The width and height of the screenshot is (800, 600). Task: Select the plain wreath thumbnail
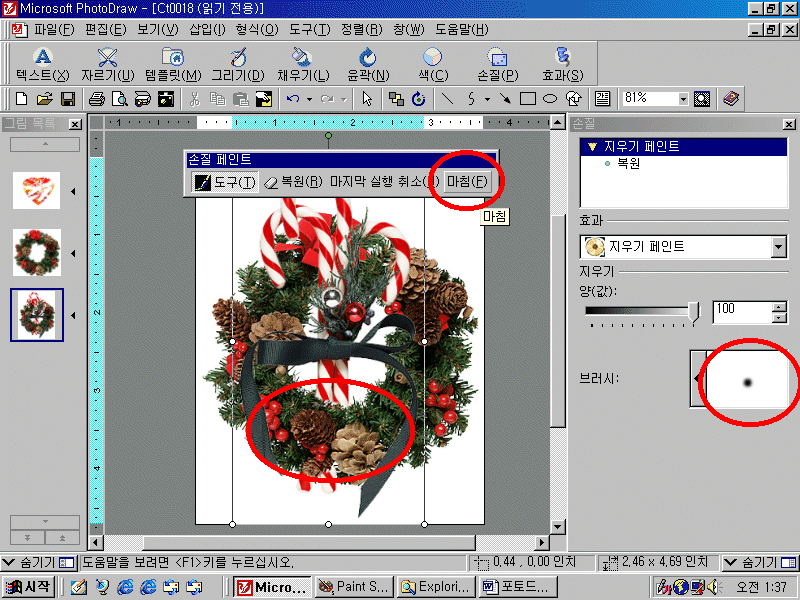[37, 253]
